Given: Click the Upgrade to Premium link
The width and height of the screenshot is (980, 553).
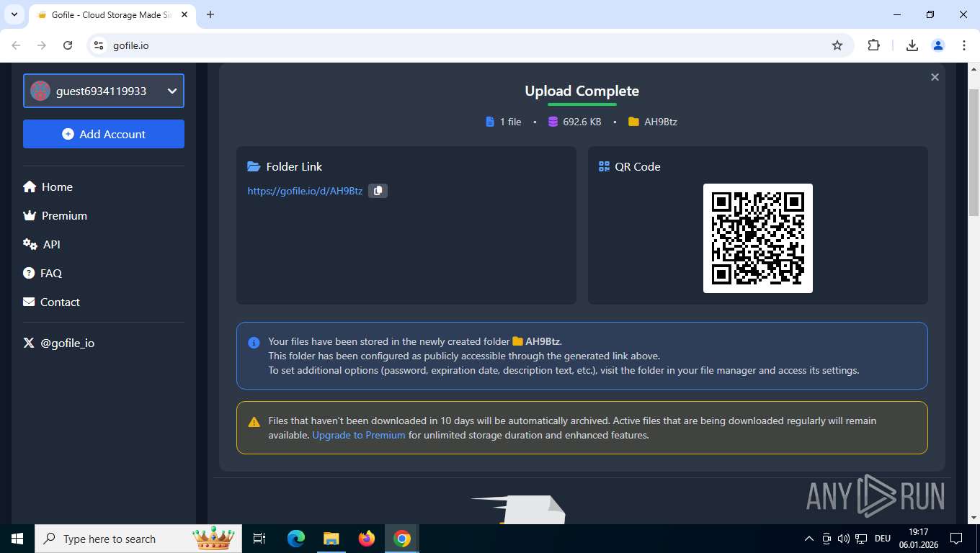Looking at the screenshot, I should [359, 435].
